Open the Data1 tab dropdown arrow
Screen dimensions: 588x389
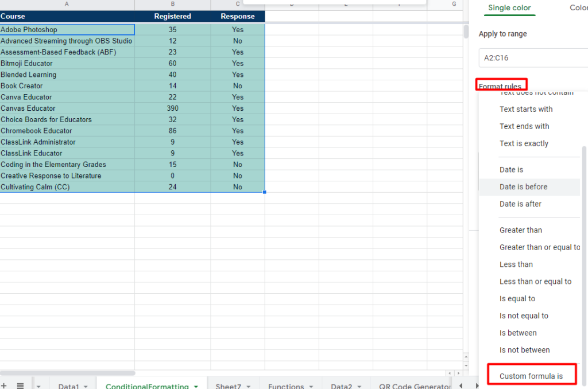coord(86,386)
